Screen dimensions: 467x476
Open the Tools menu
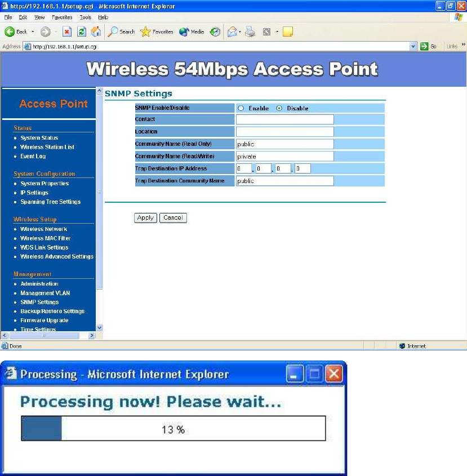(x=85, y=17)
